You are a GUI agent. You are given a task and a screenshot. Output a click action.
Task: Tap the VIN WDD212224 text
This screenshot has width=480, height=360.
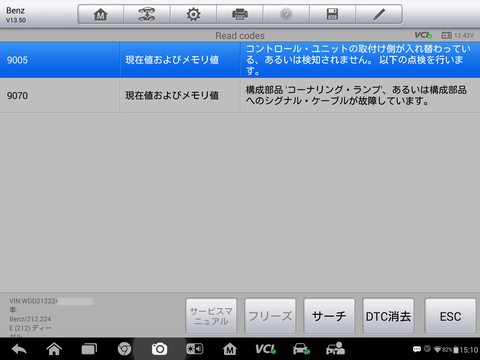(x=33, y=301)
